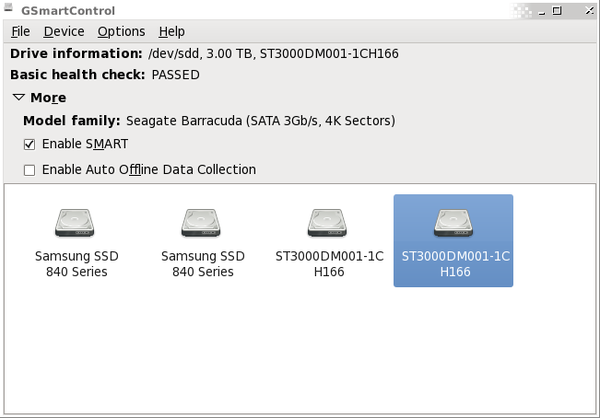Collapse the More disclosure triangle

click(x=19, y=97)
